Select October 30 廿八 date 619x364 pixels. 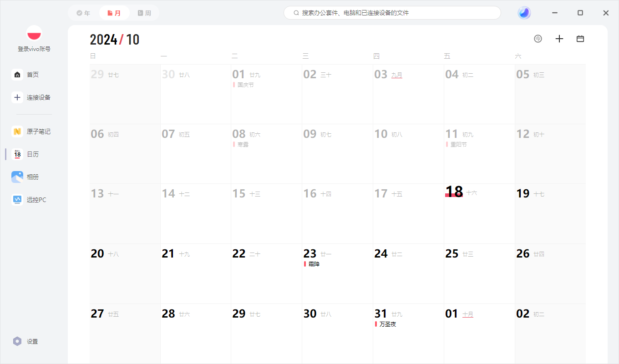pyautogui.click(x=337, y=334)
